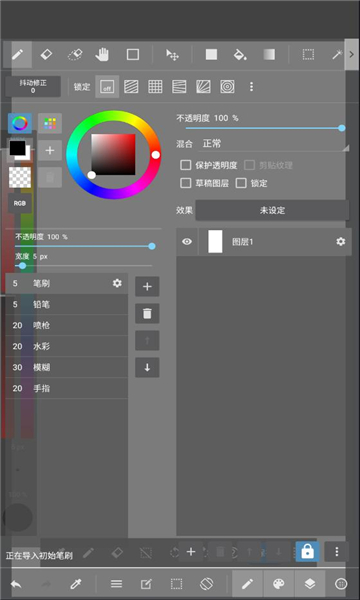Toggle color palette panel in bottom bar

pyautogui.click(x=279, y=584)
